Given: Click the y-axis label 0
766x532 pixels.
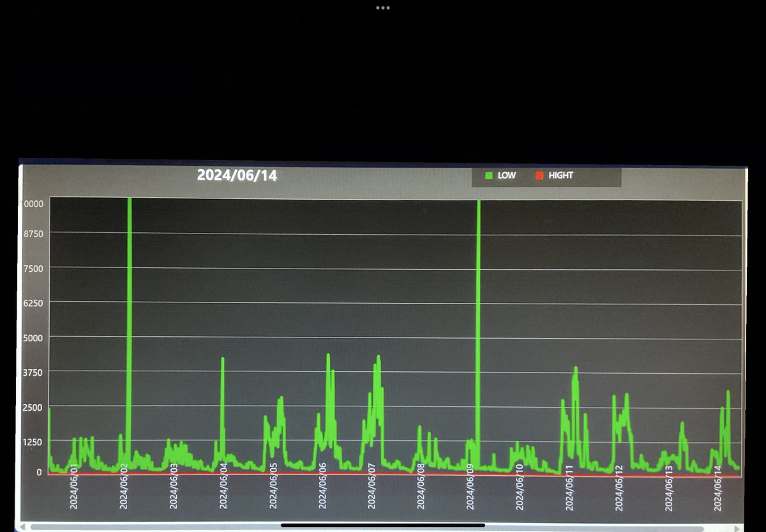Looking at the screenshot, I should (39, 472).
